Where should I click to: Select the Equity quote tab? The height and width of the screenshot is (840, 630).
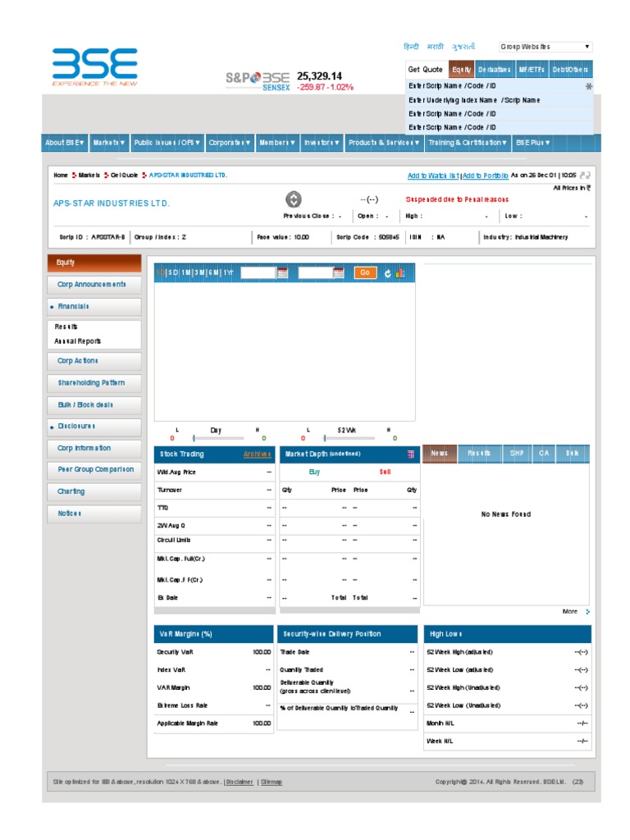coord(461,70)
